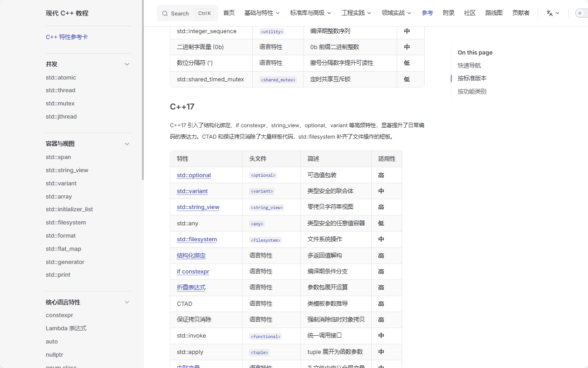
Task: Open the 路线图 navigation item
Action: coord(494,13)
